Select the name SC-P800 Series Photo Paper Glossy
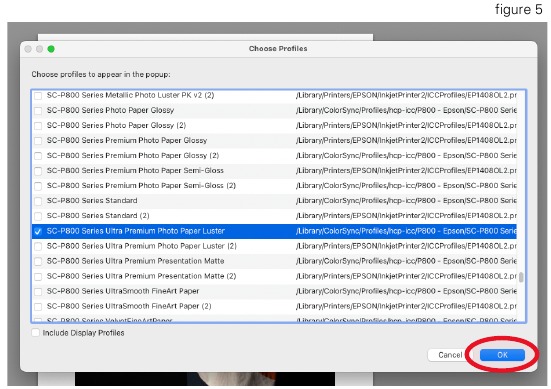 pos(110,110)
